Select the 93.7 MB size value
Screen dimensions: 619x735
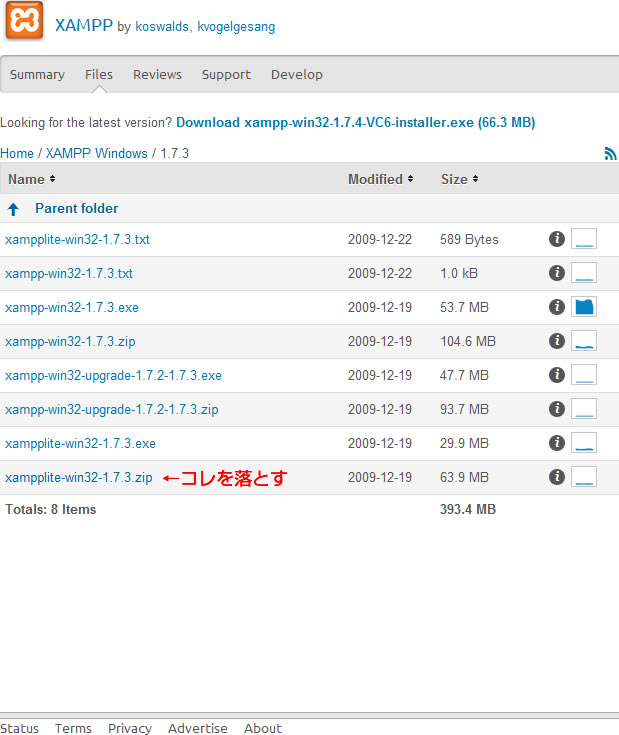[x=464, y=409]
